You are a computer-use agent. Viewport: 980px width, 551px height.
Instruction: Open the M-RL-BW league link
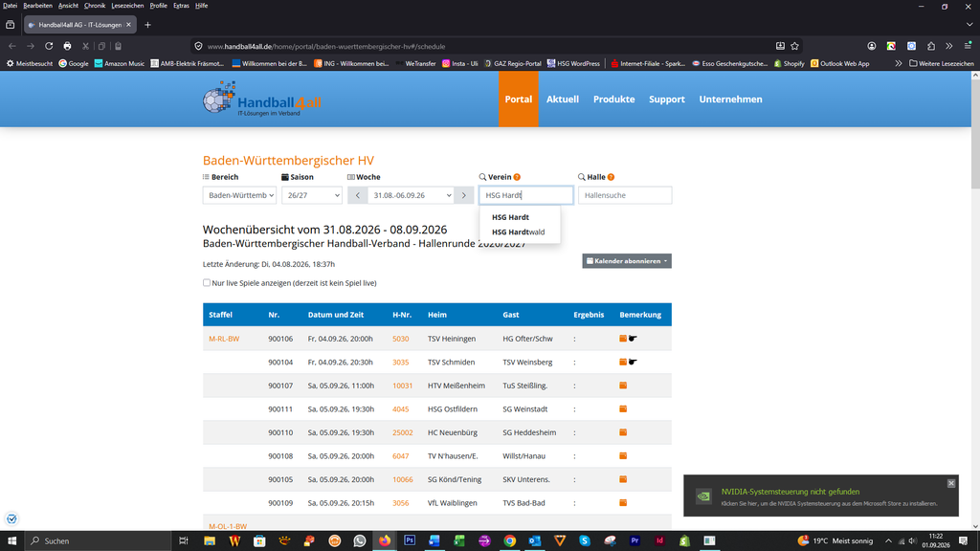point(224,339)
